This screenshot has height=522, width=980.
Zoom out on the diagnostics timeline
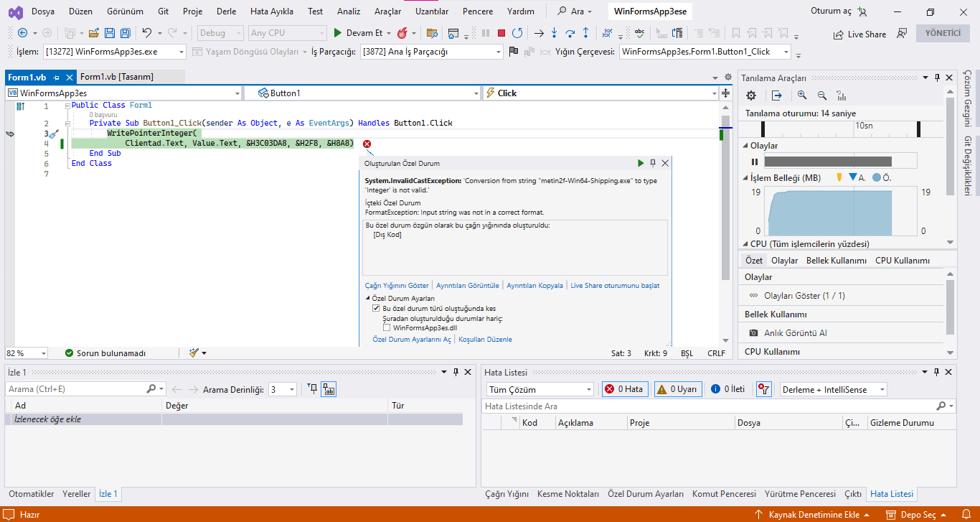822,95
